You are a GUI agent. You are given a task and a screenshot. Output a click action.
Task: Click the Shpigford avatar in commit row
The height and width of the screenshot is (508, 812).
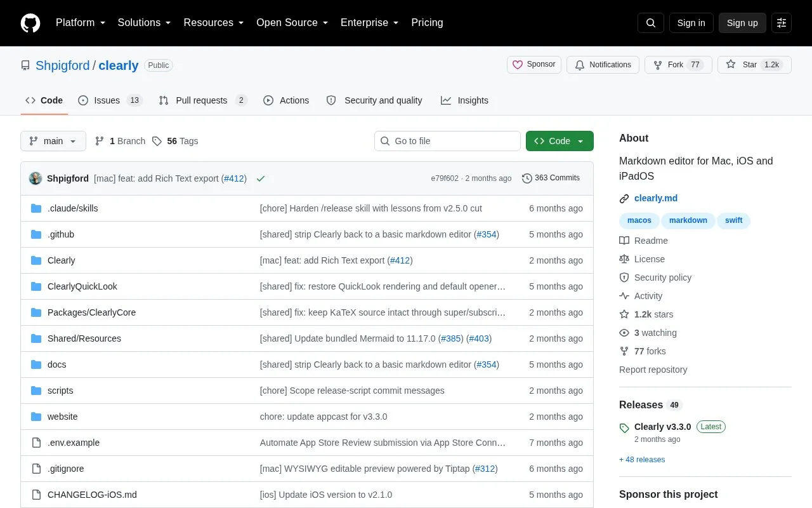point(36,178)
